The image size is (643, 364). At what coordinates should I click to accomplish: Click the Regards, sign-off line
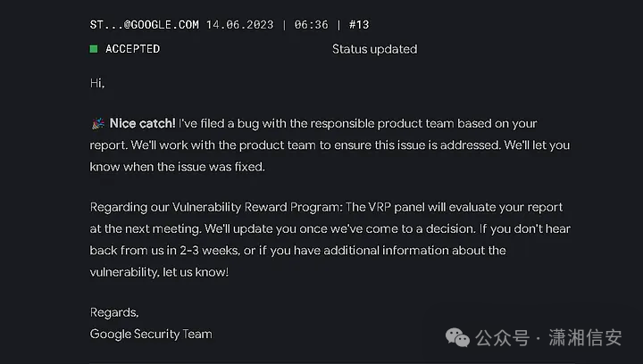(x=114, y=312)
